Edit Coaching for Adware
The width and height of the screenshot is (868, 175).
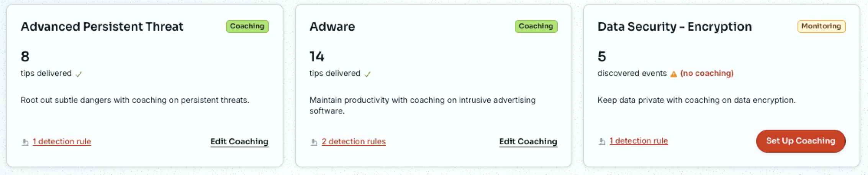click(528, 142)
